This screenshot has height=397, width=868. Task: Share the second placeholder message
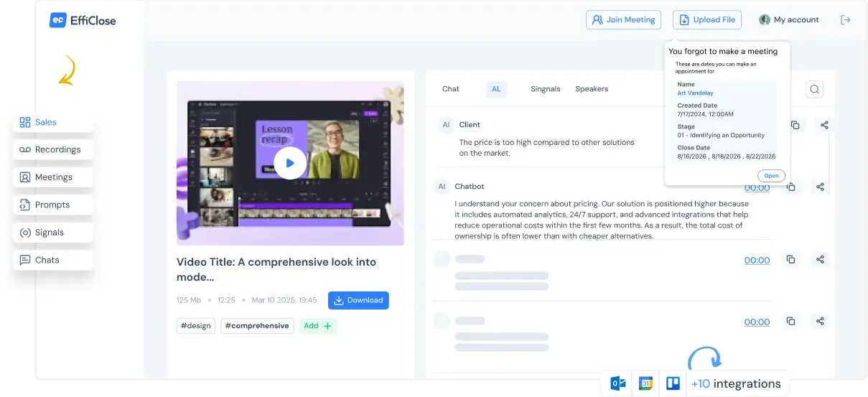pos(820,321)
